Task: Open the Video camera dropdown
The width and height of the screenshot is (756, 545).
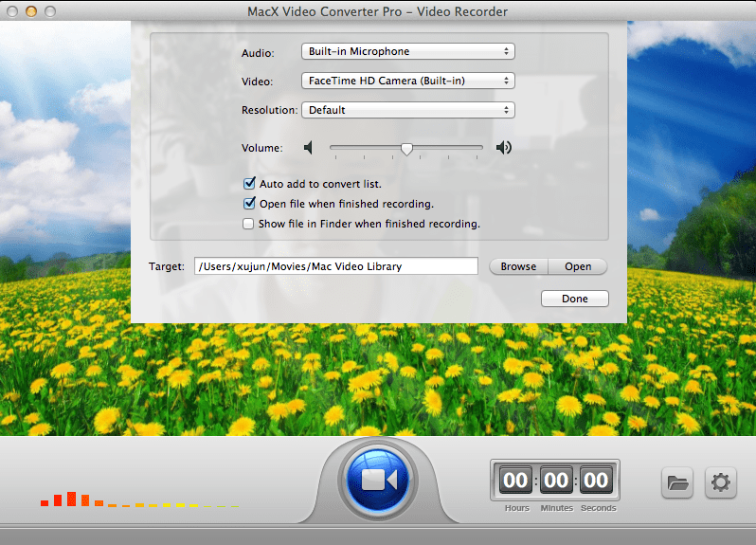Action: click(408, 81)
